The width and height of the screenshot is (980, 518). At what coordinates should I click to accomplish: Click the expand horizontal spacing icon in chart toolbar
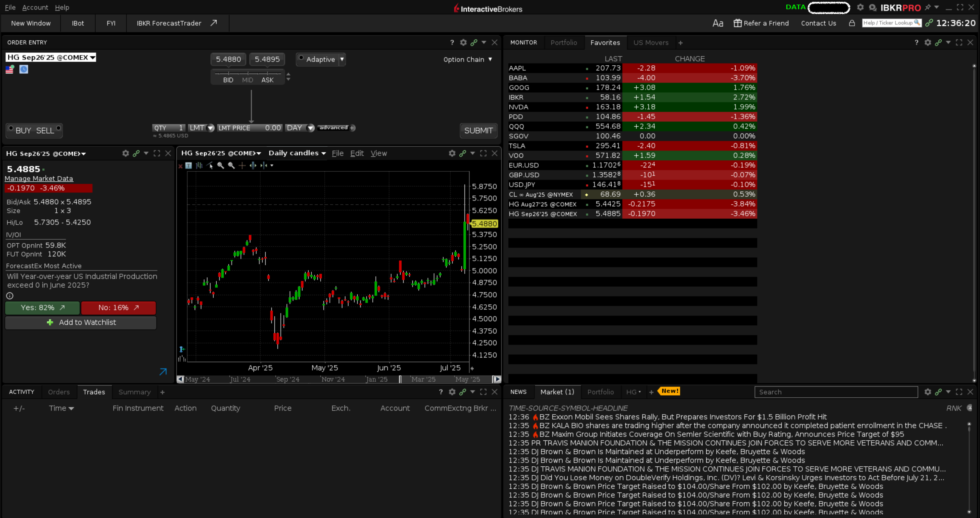tap(253, 166)
